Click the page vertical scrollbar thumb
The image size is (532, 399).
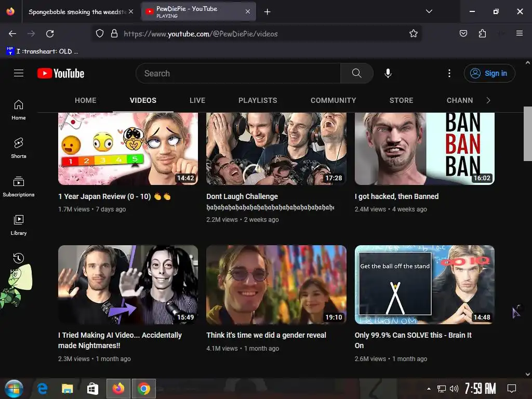(x=528, y=134)
